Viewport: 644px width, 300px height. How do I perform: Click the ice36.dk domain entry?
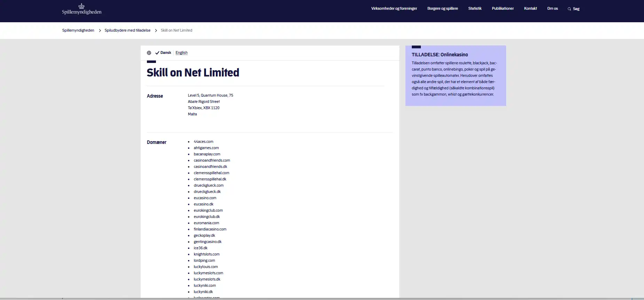pyautogui.click(x=201, y=248)
